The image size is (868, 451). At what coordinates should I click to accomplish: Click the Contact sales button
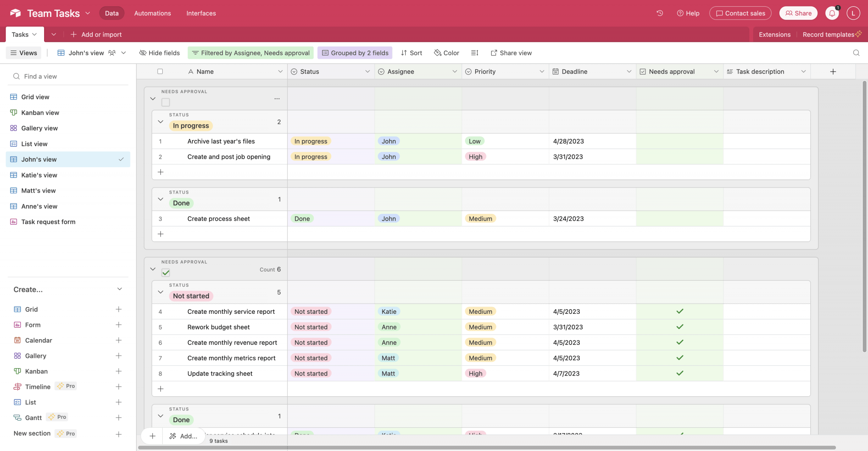[740, 13]
